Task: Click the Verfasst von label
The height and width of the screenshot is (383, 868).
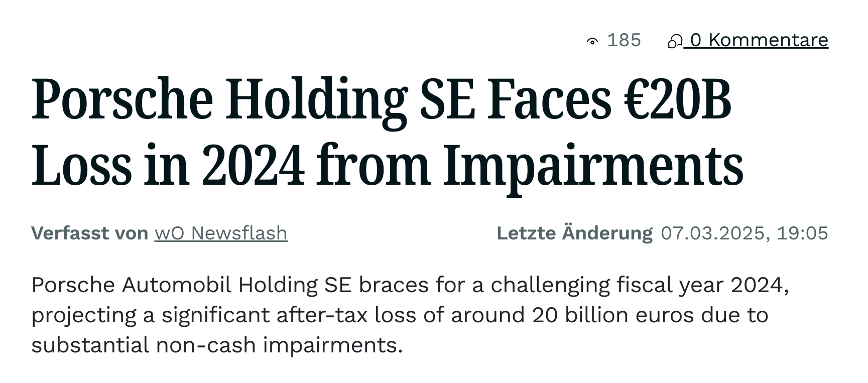Action: [90, 233]
